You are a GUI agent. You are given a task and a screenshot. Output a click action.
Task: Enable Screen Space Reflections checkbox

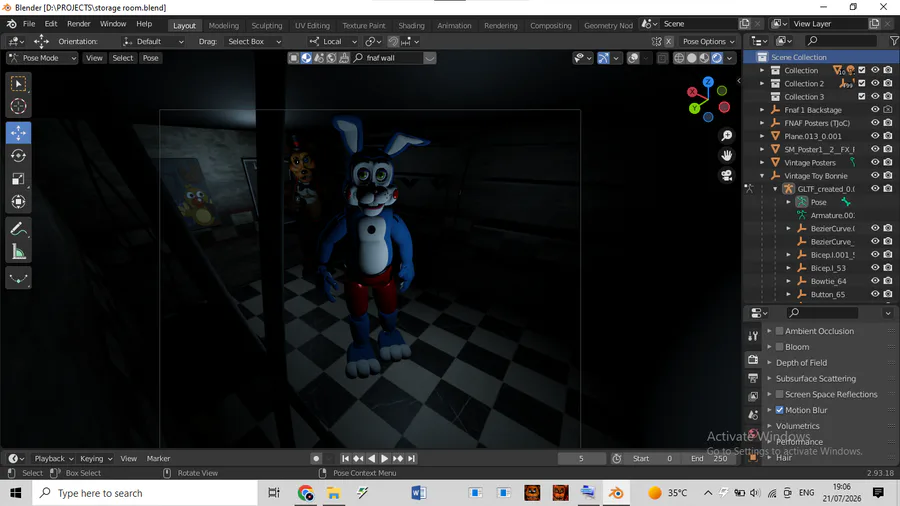click(779, 394)
